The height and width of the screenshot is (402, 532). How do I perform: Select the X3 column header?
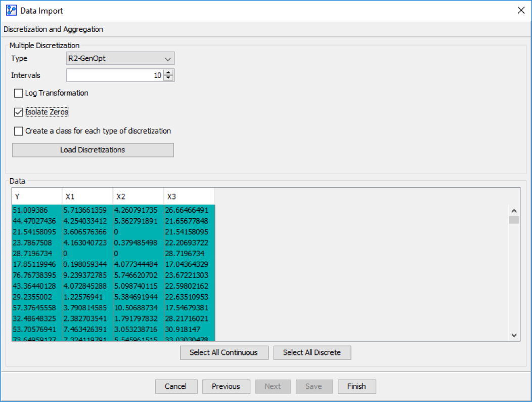tap(189, 196)
